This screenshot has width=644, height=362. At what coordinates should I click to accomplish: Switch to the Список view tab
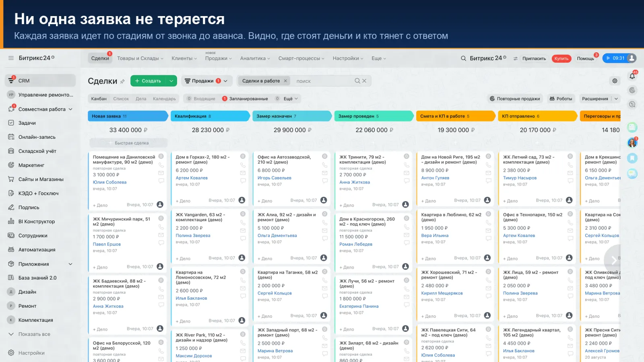click(121, 99)
